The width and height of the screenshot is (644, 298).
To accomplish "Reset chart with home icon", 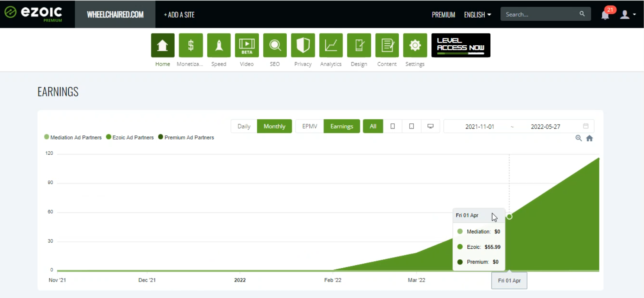I will click(x=589, y=138).
